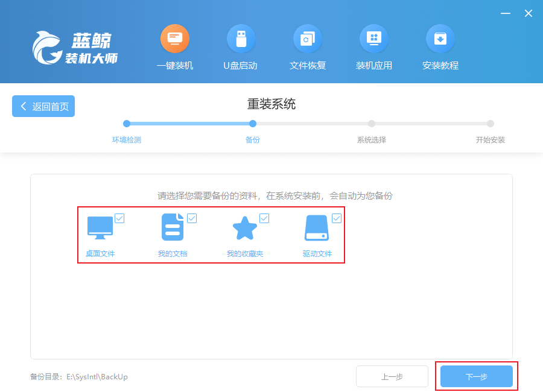Click the 桌面文件 monitor icon
Screen dimensions: 543x392
tap(100, 229)
